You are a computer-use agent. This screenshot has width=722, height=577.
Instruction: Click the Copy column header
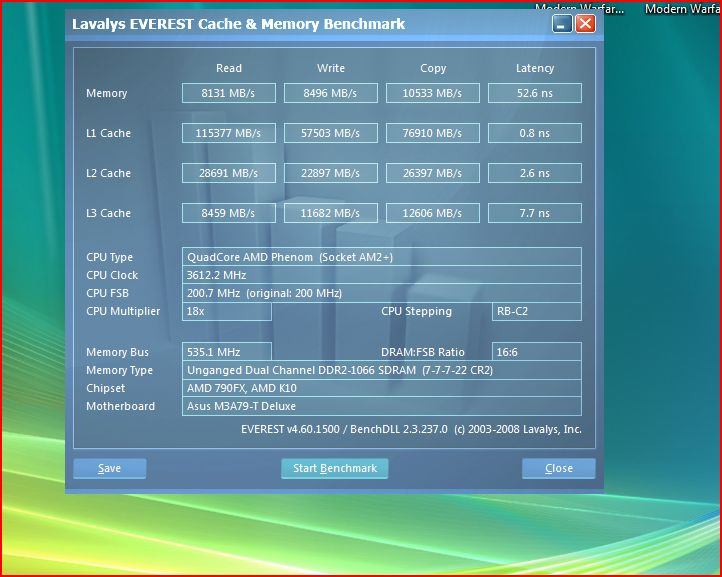tap(433, 68)
